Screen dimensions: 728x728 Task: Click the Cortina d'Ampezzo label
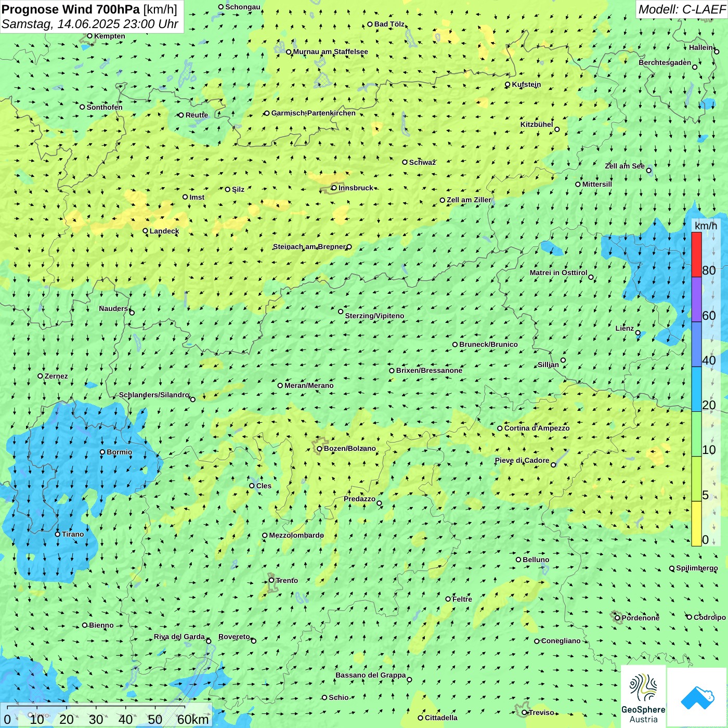537,428
